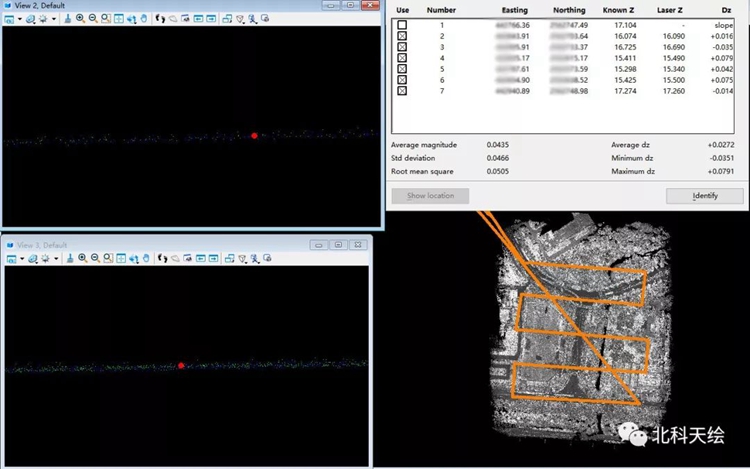Open View Attributes dropdown arrow in View 2
The width and height of the screenshot is (750, 469).
(x=19, y=18)
